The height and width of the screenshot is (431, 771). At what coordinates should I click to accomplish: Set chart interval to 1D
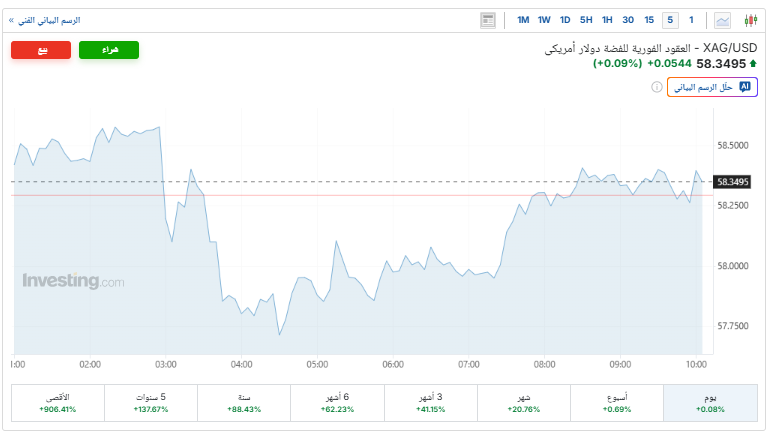coord(565,20)
